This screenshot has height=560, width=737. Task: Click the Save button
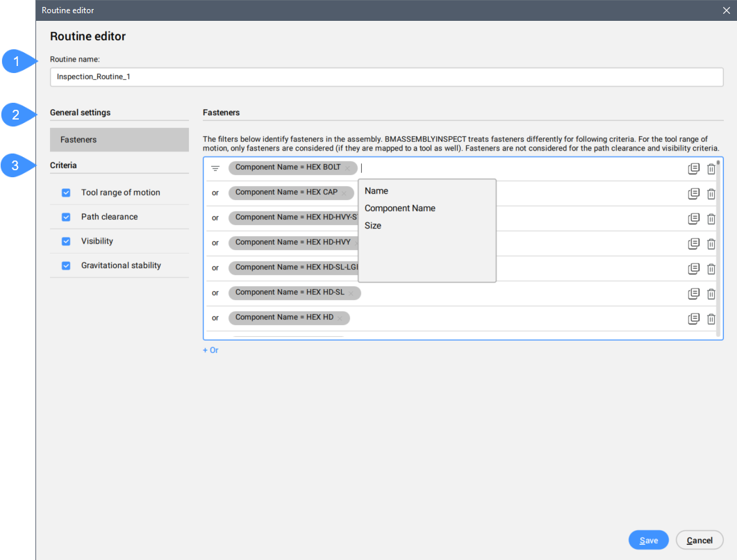[x=648, y=541]
